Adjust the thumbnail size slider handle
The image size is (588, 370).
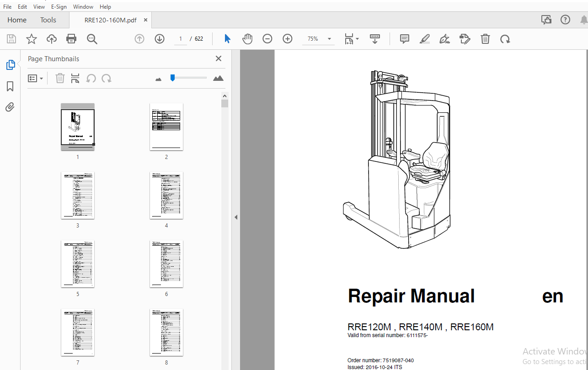point(172,78)
